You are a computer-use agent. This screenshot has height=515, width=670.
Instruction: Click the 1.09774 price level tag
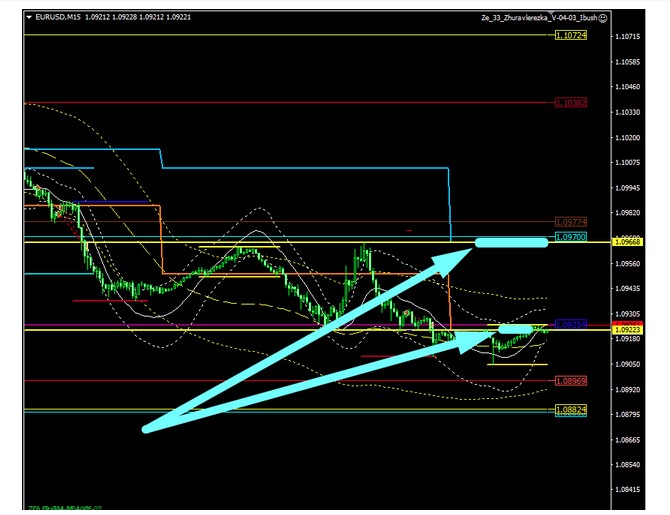click(571, 221)
